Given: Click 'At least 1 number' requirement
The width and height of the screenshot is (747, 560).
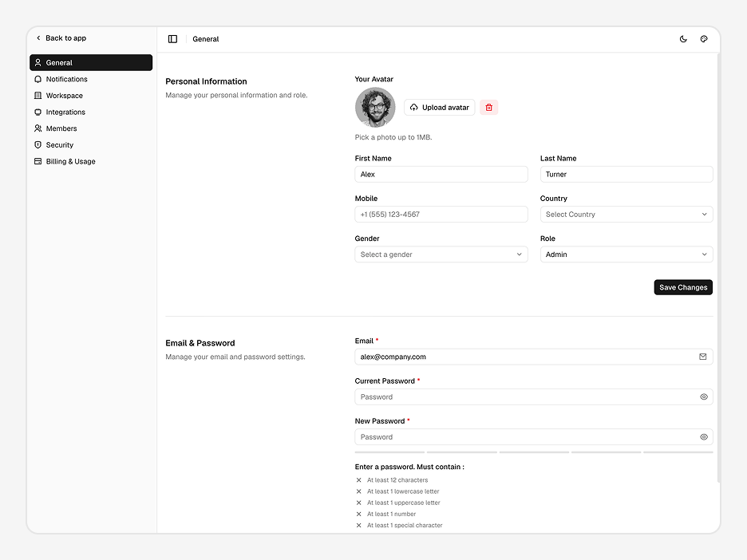Looking at the screenshot, I should [392, 515].
